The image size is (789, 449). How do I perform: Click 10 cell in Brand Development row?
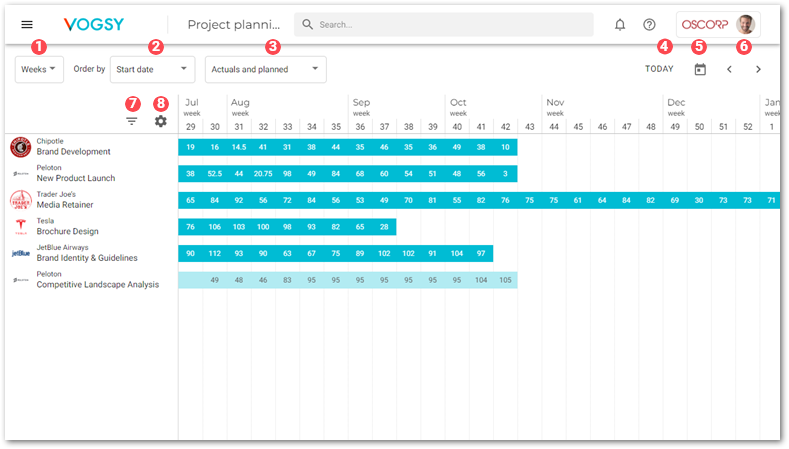505,147
